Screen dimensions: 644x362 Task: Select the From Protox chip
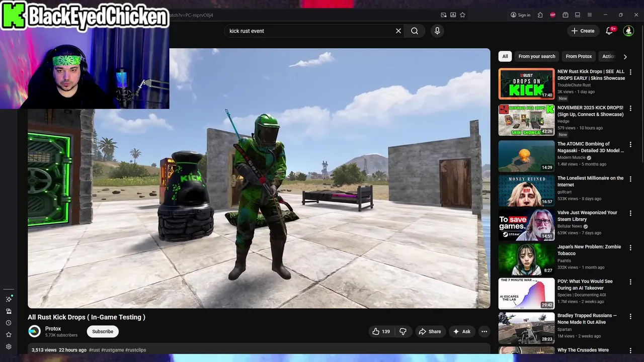click(579, 56)
